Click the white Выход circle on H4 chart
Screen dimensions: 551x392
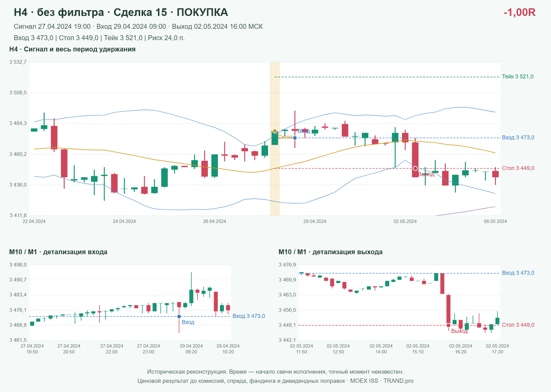[x=415, y=168]
